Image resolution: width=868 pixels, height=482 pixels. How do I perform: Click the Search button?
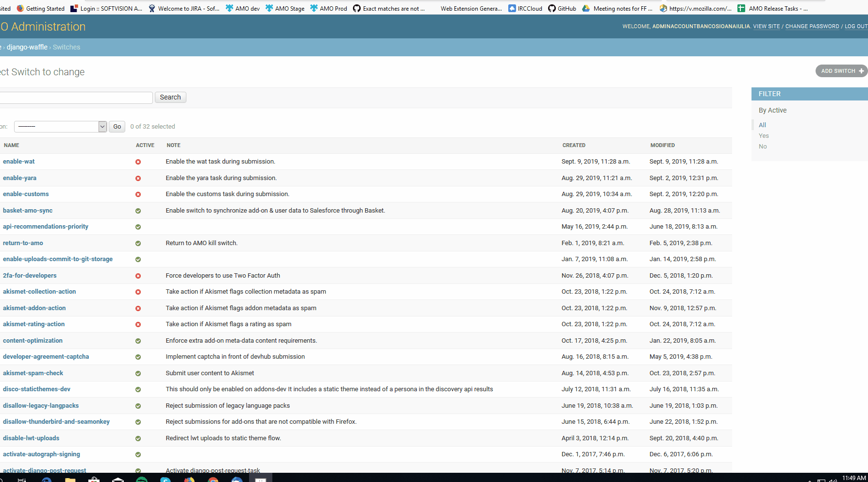tap(170, 97)
